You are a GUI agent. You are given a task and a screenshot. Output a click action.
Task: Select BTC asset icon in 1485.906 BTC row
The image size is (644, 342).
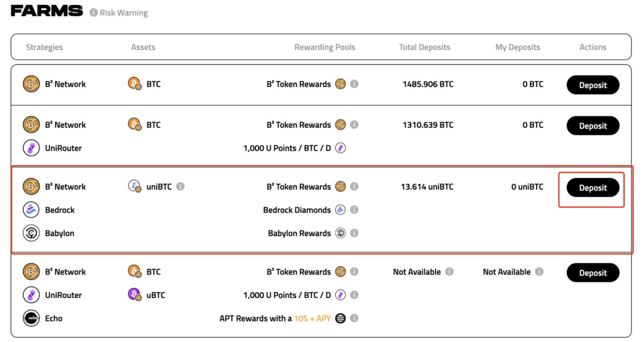point(135,84)
